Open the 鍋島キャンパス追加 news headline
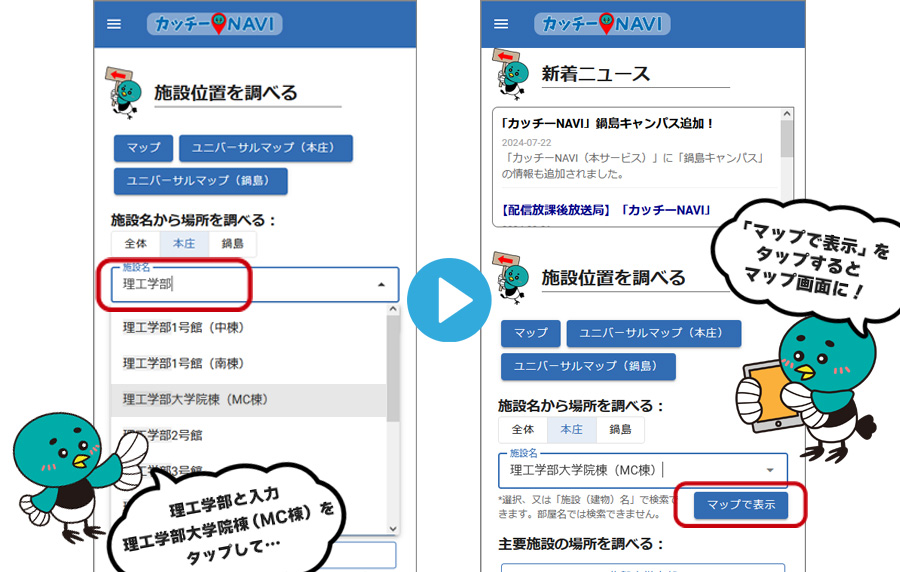This screenshot has height=572, width=900. coord(607,123)
